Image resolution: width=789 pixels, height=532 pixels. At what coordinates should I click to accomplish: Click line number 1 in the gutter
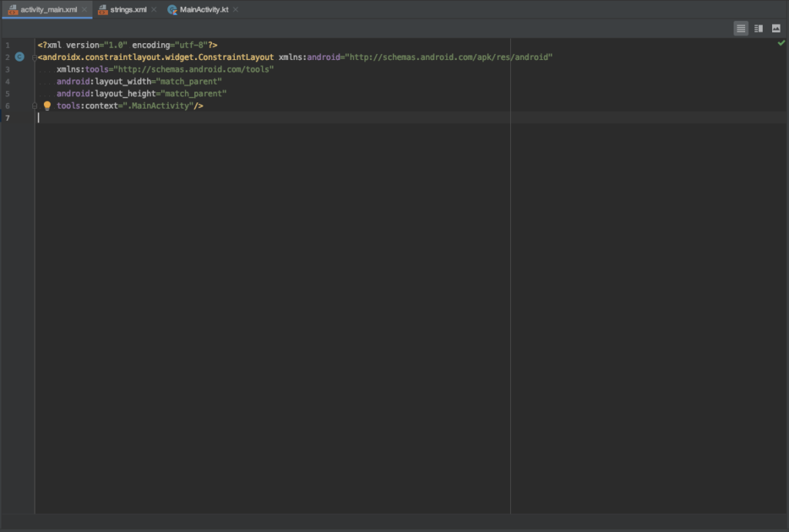(8, 45)
